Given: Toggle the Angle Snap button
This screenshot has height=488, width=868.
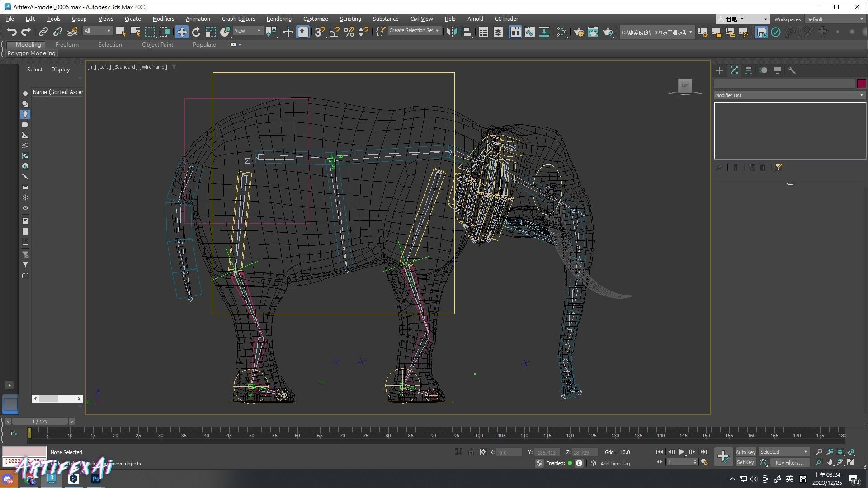Looking at the screenshot, I should [x=334, y=32].
